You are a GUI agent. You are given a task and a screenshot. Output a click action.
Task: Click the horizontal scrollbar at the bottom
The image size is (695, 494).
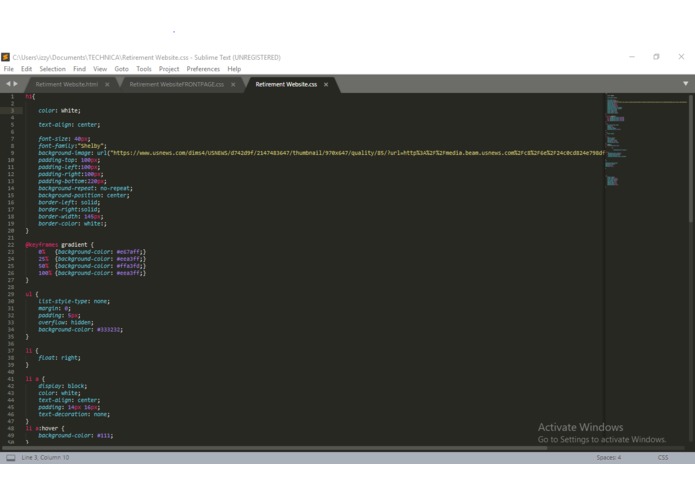pyautogui.click(x=274, y=448)
